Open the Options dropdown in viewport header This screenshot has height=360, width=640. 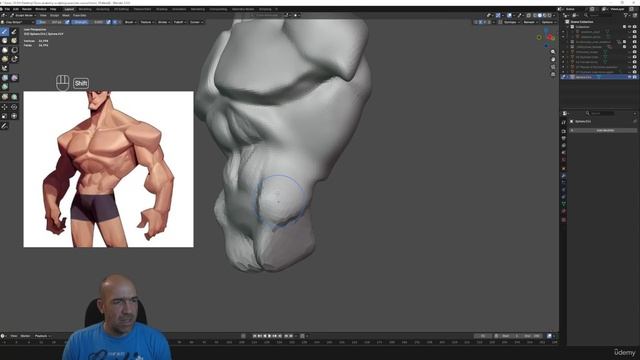(x=548, y=22)
